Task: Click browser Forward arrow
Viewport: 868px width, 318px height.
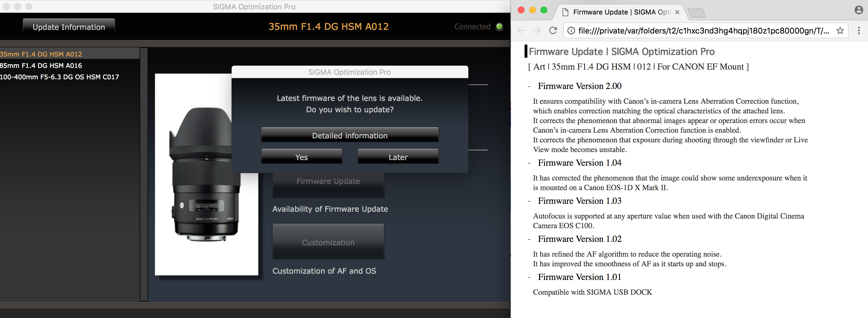Action: click(537, 31)
